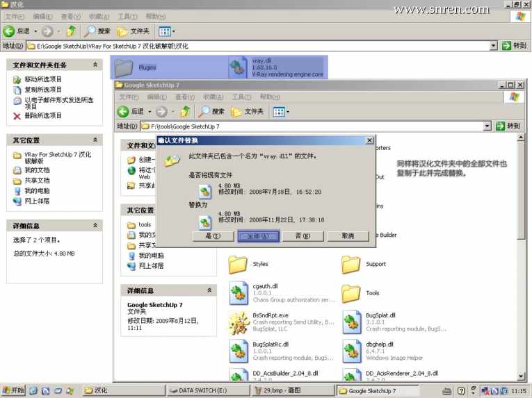Click the vertical scrollbar in SketchUp window

(521, 257)
